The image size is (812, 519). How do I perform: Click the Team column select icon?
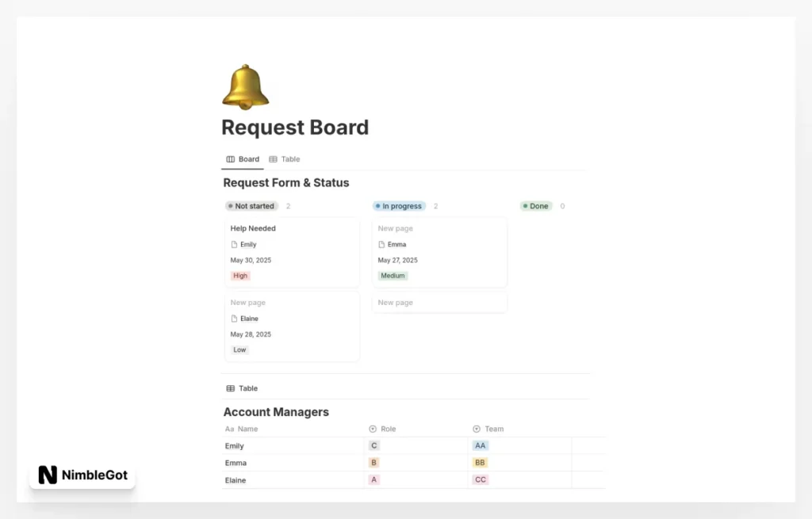[477, 429]
